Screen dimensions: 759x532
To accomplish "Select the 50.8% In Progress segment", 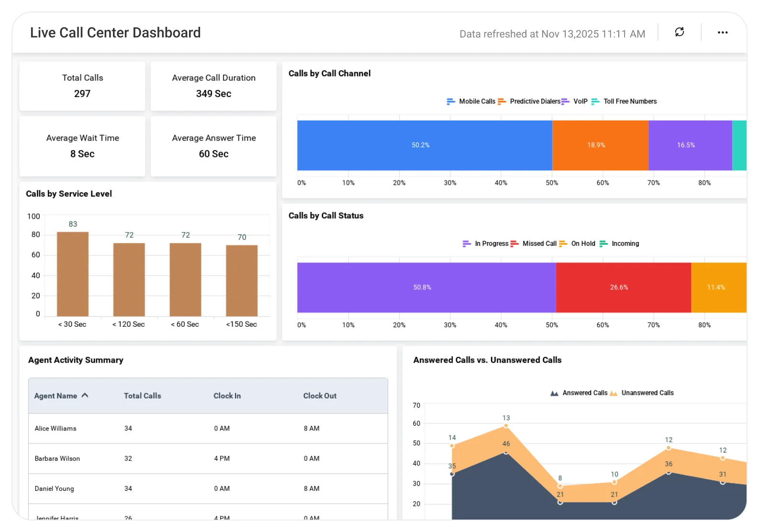I will coord(426,287).
